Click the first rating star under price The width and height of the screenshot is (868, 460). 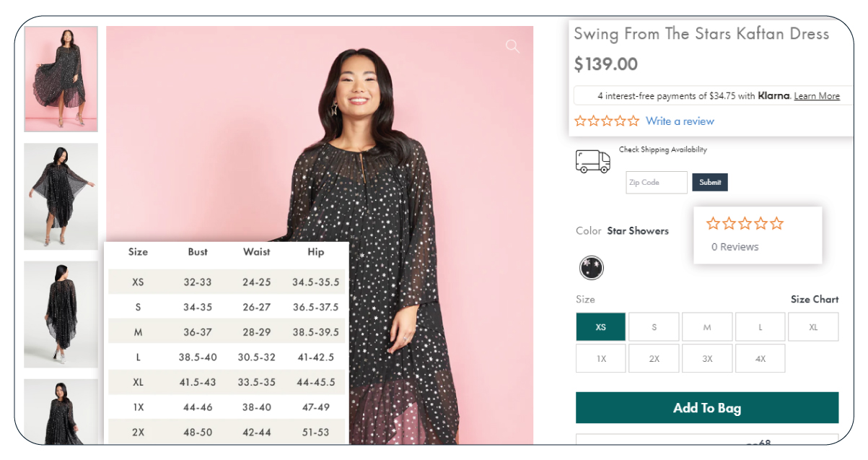tap(580, 121)
